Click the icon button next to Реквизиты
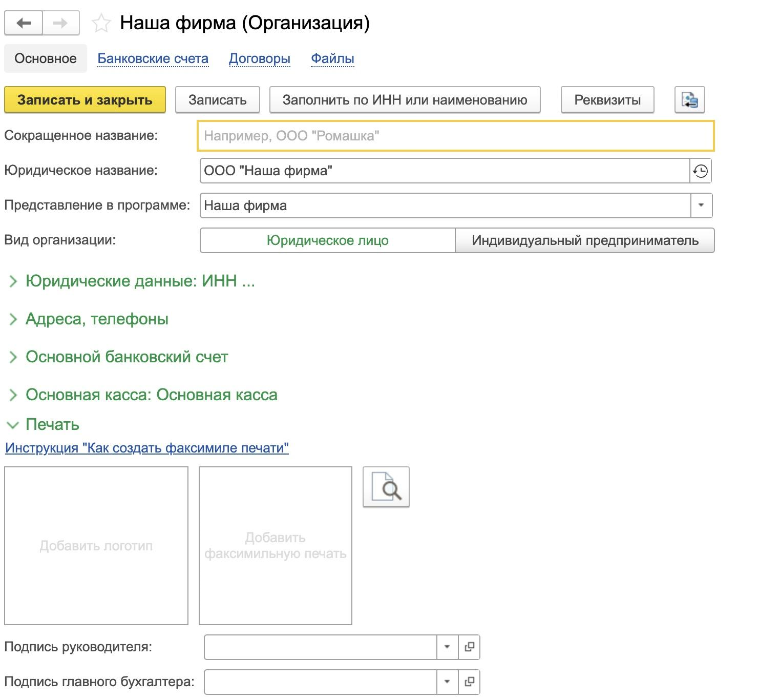 pyautogui.click(x=689, y=99)
